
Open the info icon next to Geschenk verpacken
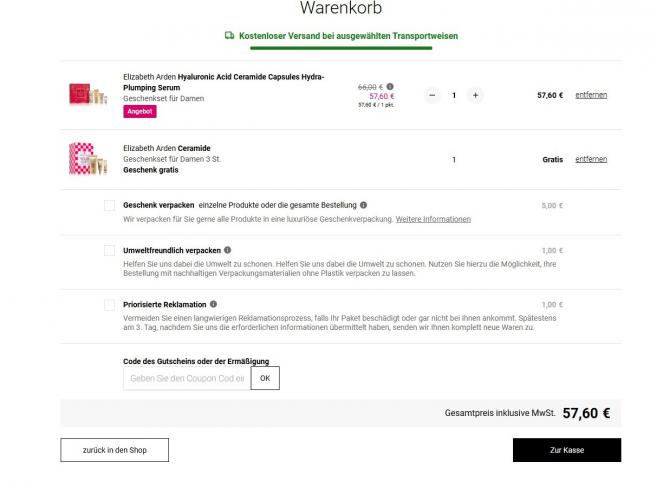[x=364, y=205]
